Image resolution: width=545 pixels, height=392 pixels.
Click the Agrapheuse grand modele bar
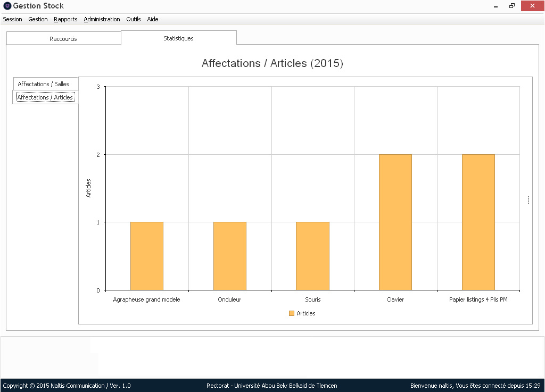[146, 256]
